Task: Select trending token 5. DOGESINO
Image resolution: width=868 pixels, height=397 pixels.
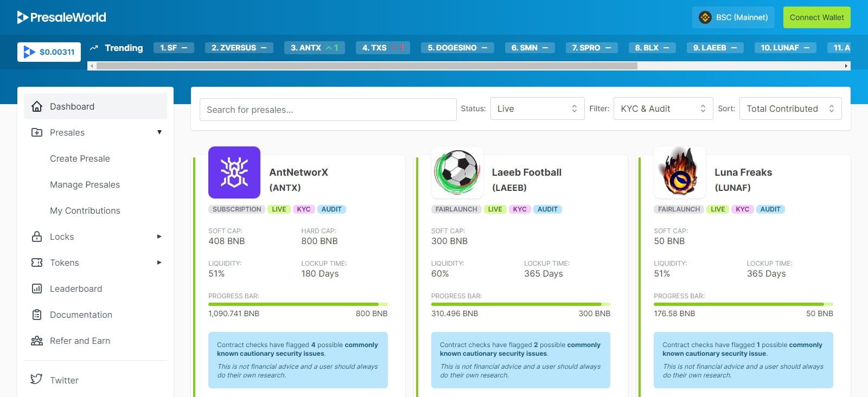Action: (x=457, y=48)
